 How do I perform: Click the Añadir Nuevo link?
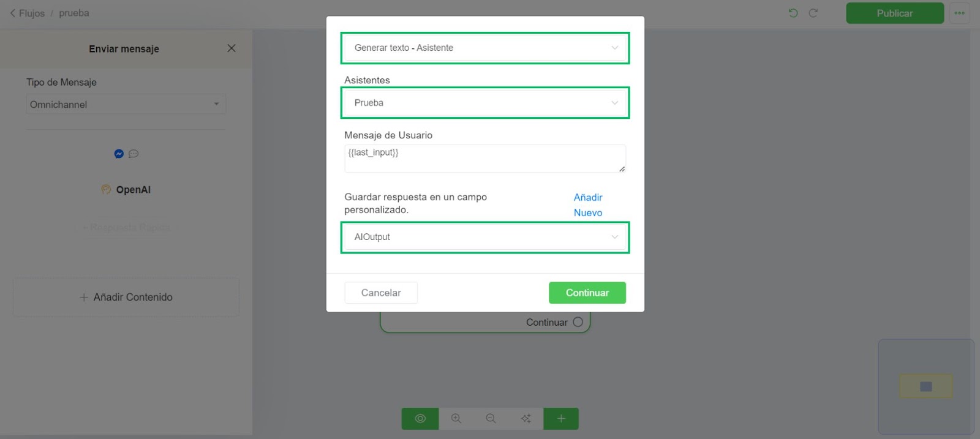coord(588,205)
